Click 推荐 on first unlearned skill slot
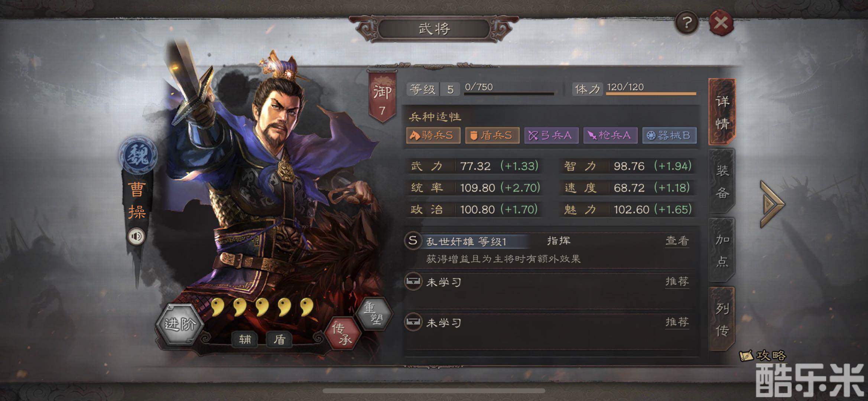 [x=677, y=281]
